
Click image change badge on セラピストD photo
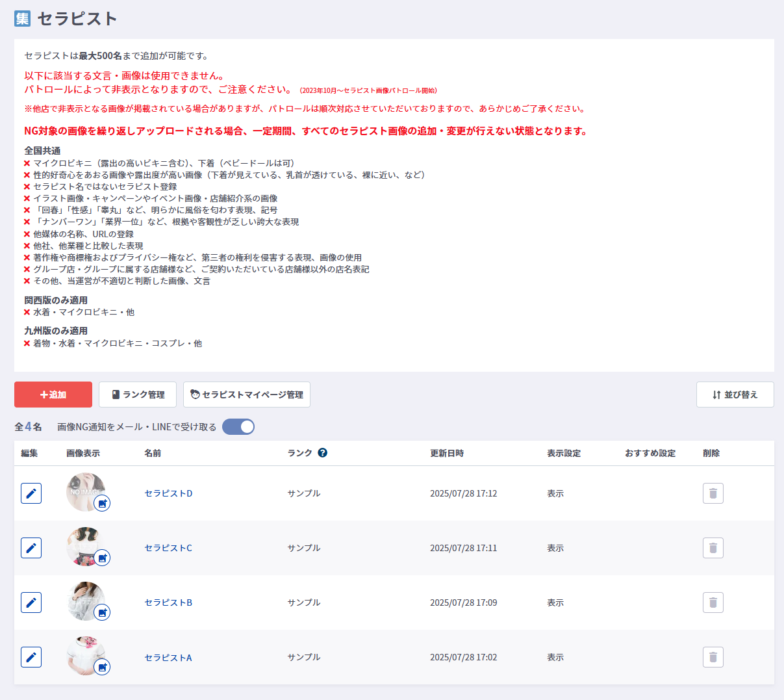(x=102, y=503)
